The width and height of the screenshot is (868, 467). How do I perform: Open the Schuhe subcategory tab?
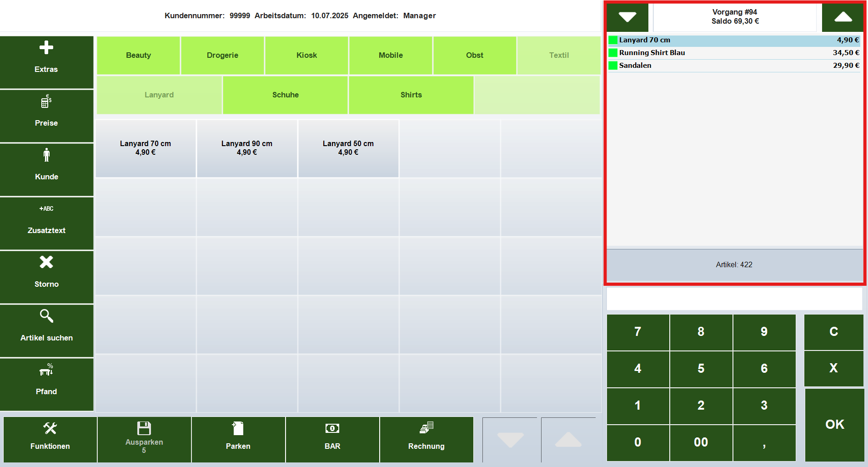click(x=285, y=95)
